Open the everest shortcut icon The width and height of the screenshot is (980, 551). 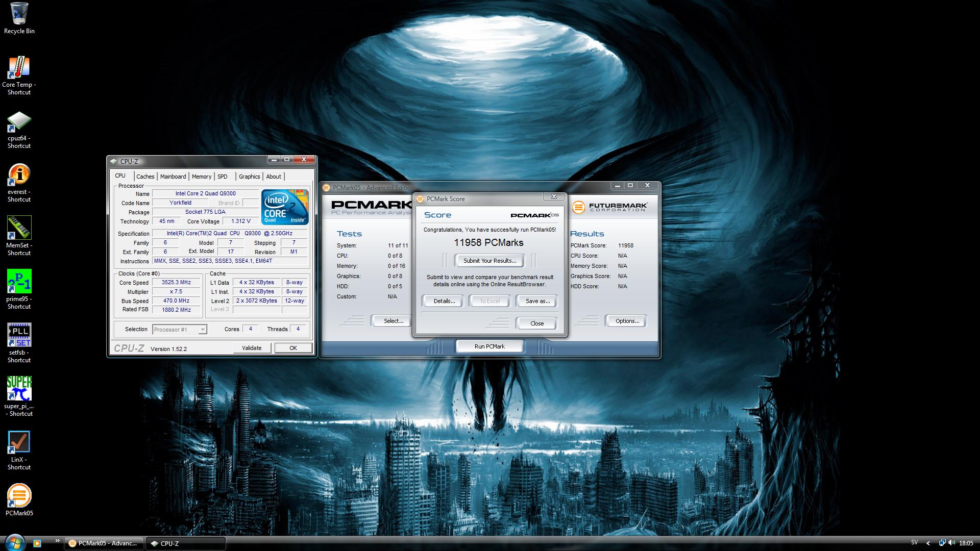[x=19, y=183]
